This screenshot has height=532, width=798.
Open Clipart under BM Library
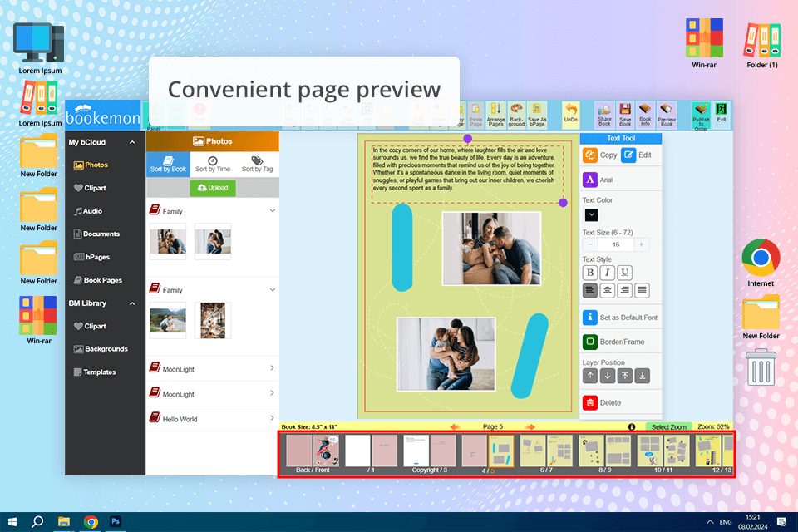(x=90, y=327)
